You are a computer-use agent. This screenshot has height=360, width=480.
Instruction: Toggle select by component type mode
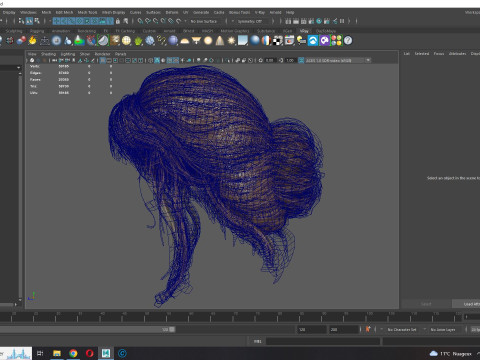click(37, 21)
